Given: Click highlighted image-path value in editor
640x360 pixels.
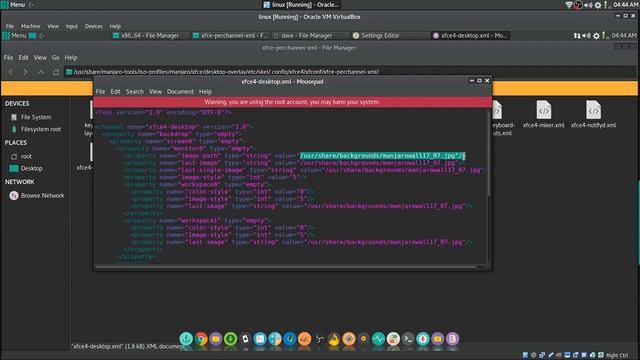Looking at the screenshot, I should coord(382,156).
